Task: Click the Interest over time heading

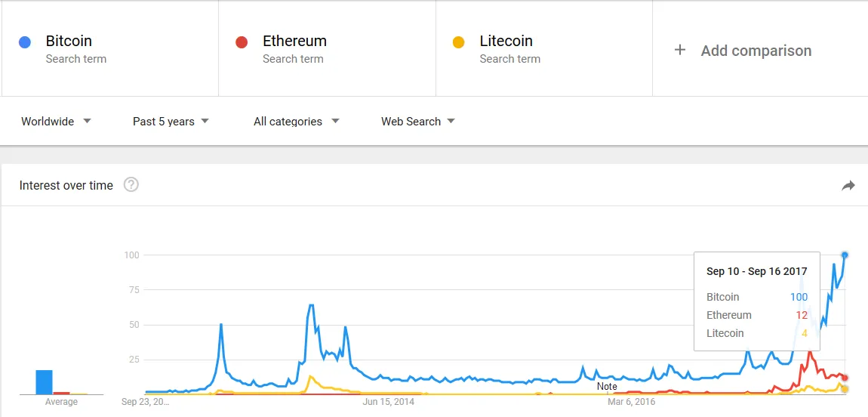Action: click(x=66, y=186)
